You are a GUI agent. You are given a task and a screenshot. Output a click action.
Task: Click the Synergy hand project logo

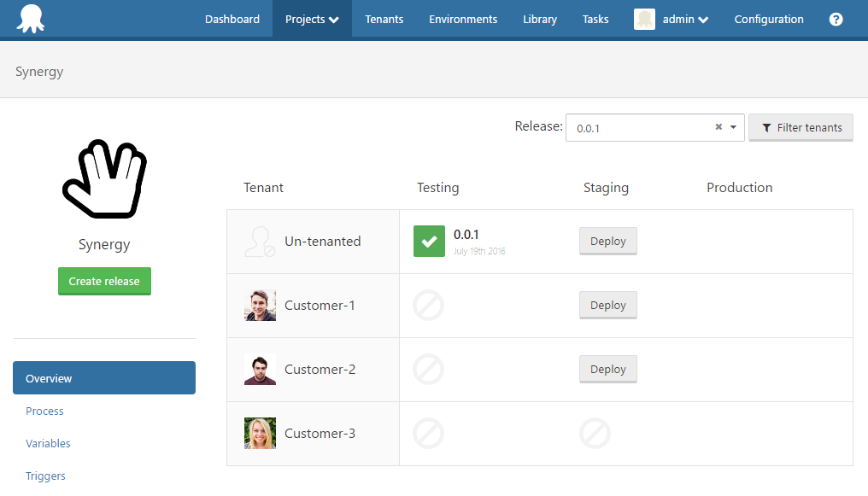coord(104,178)
